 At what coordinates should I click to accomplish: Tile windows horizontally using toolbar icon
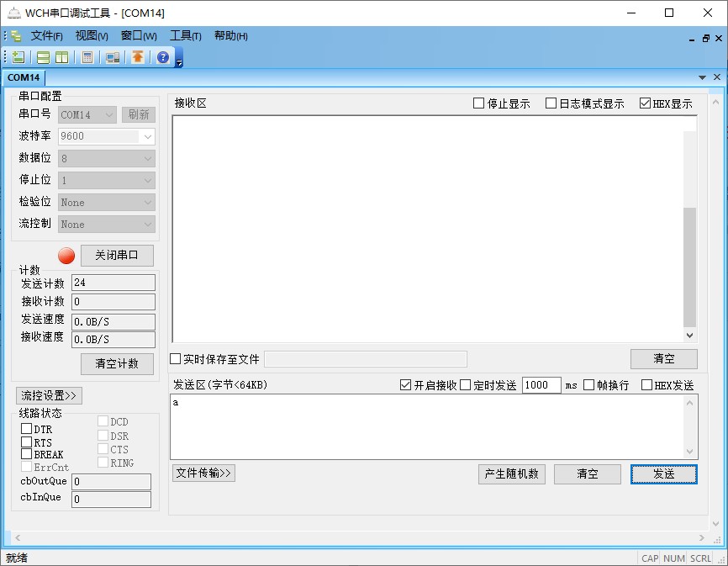point(43,57)
